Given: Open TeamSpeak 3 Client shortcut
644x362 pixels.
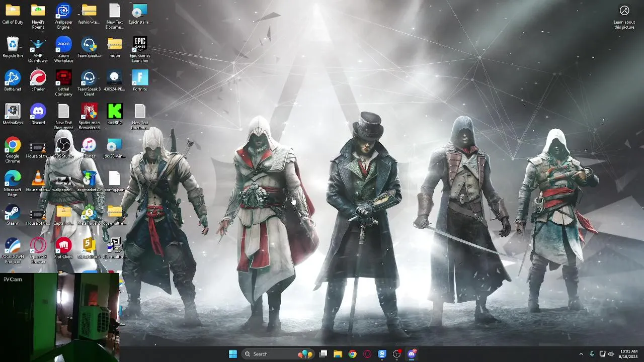Looking at the screenshot, I should click(x=89, y=83).
